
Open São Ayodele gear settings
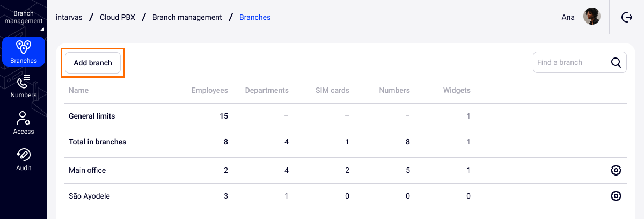click(616, 196)
